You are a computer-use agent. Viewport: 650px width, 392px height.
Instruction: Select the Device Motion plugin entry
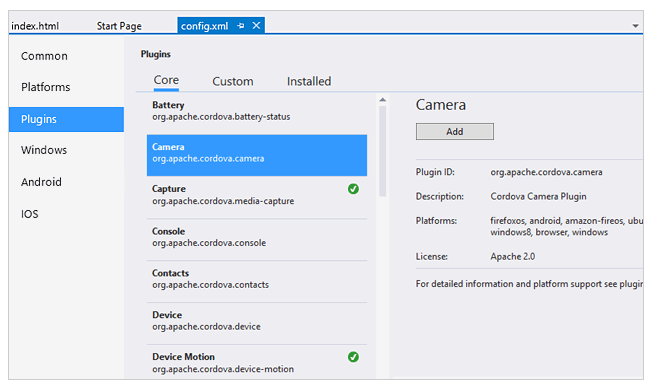[x=257, y=362]
